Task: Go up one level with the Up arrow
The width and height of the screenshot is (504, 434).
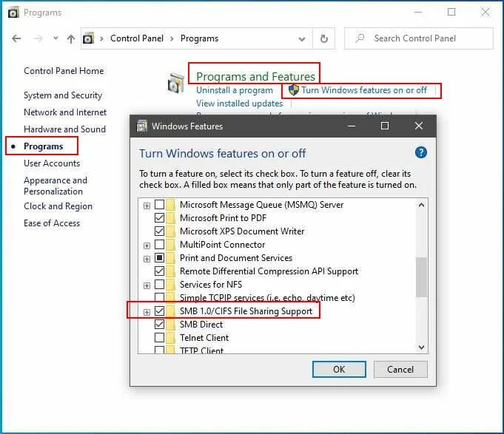Action: click(x=71, y=39)
